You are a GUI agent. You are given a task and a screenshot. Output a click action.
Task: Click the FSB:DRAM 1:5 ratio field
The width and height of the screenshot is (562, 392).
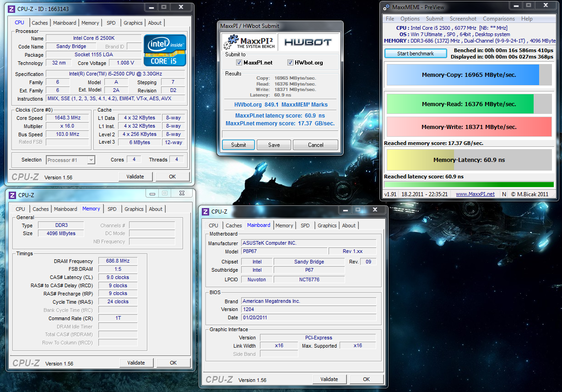(118, 269)
